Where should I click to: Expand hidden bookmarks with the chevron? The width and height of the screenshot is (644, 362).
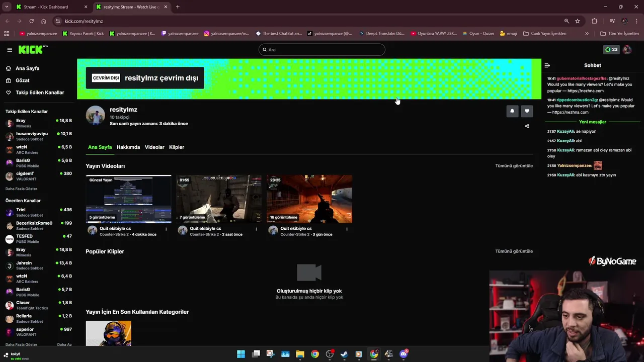[587, 34]
